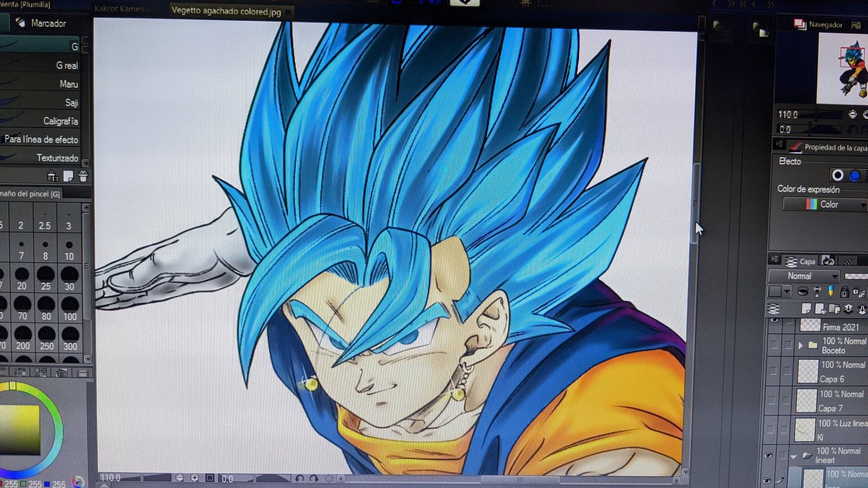Select the blue layer color effect icon

coord(855,175)
